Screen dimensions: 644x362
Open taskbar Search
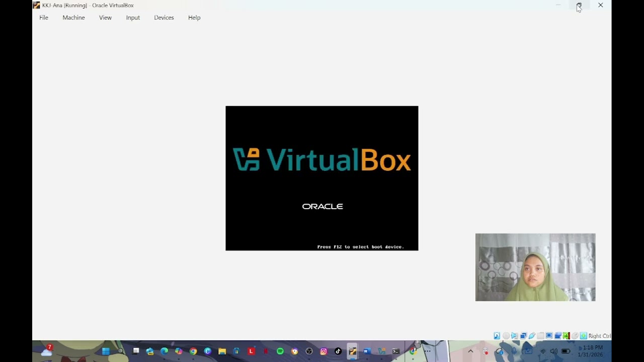pos(120,351)
